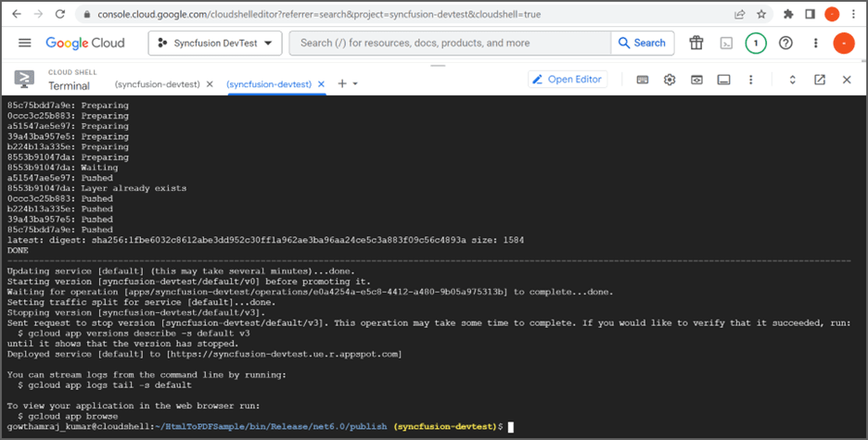Click the 'Terminal' label under CLOUD SHELL

pyautogui.click(x=70, y=85)
